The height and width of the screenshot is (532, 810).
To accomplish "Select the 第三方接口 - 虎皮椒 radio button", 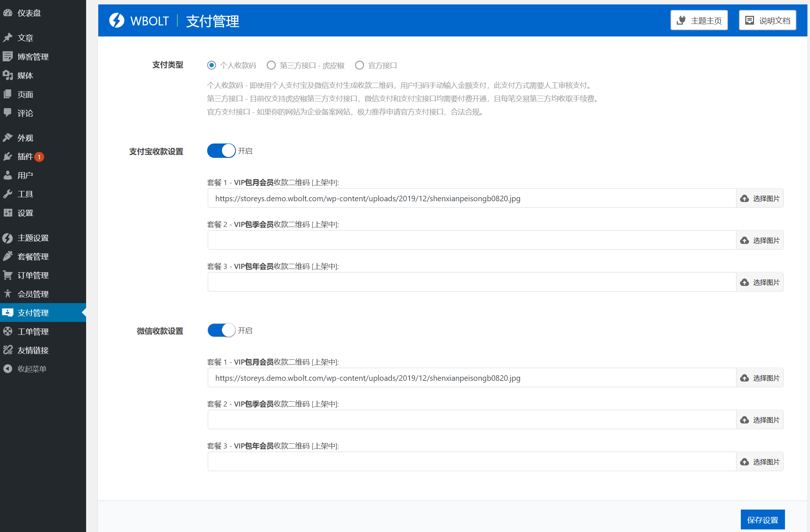I will [271, 65].
